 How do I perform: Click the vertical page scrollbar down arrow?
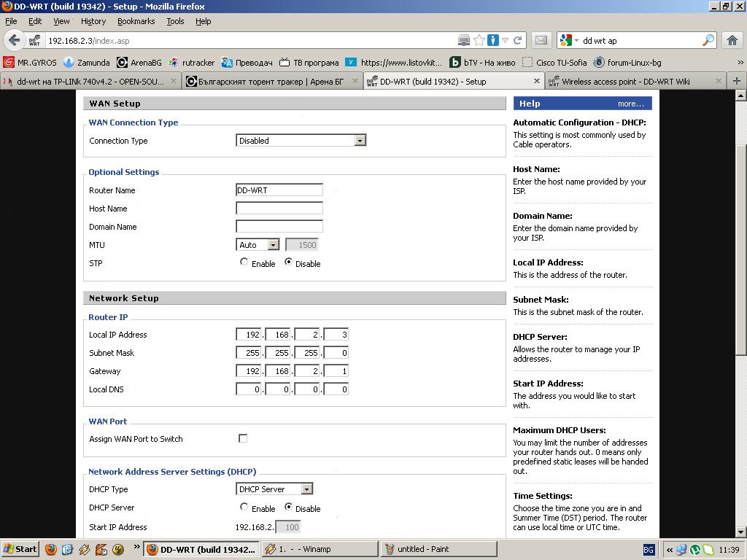(741, 532)
